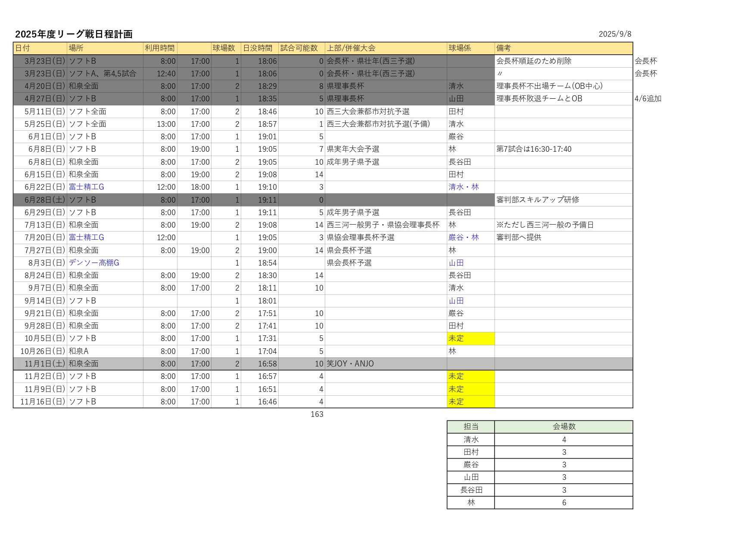This screenshot has width=756, height=535.
Task: Select the 日没時間 column header
Action: point(259,48)
